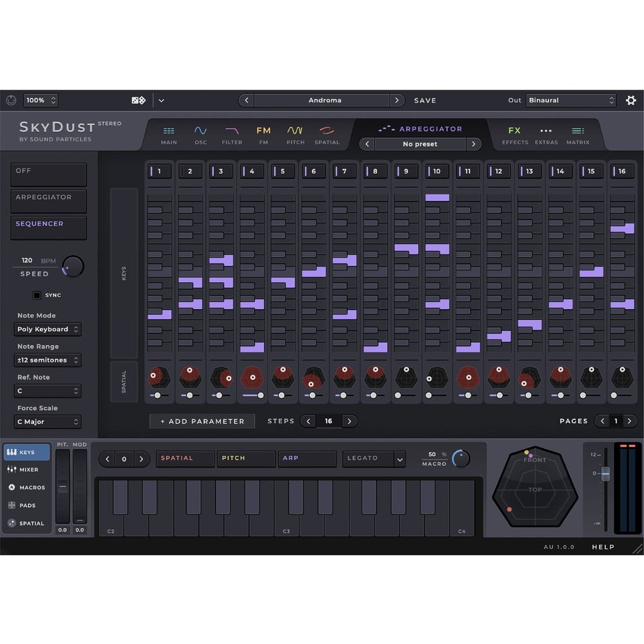Open the Spatial section icon

tap(327, 135)
